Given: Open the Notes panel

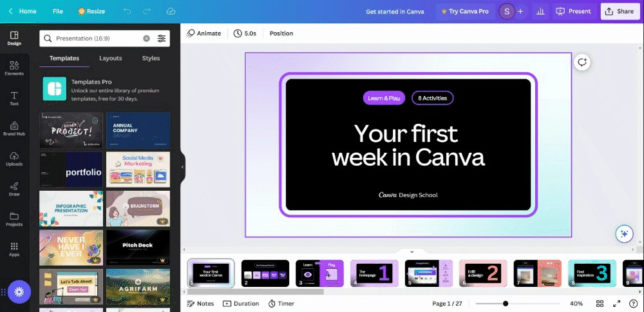Looking at the screenshot, I should [x=200, y=304].
